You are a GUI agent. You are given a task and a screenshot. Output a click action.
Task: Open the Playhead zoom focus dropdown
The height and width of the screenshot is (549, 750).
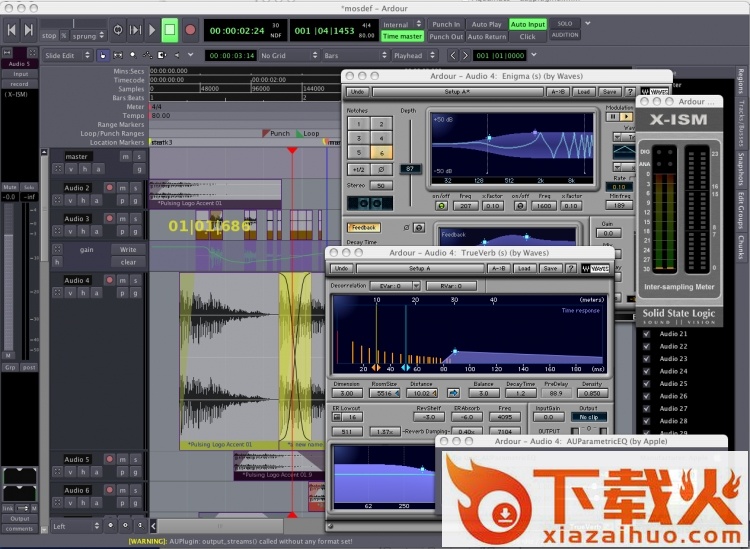tap(414, 55)
